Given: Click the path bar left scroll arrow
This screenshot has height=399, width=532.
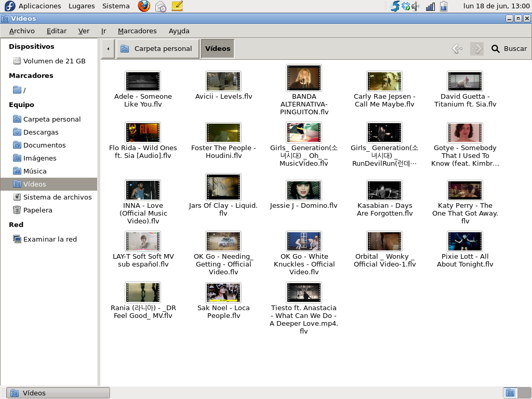Looking at the screenshot, I should pos(108,49).
